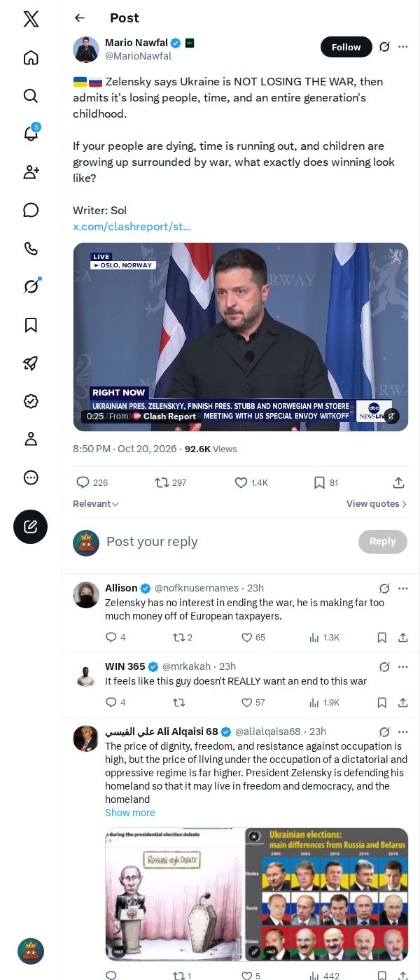Open Grok icon in sidebar
The width and height of the screenshot is (420, 980).
coord(31,286)
